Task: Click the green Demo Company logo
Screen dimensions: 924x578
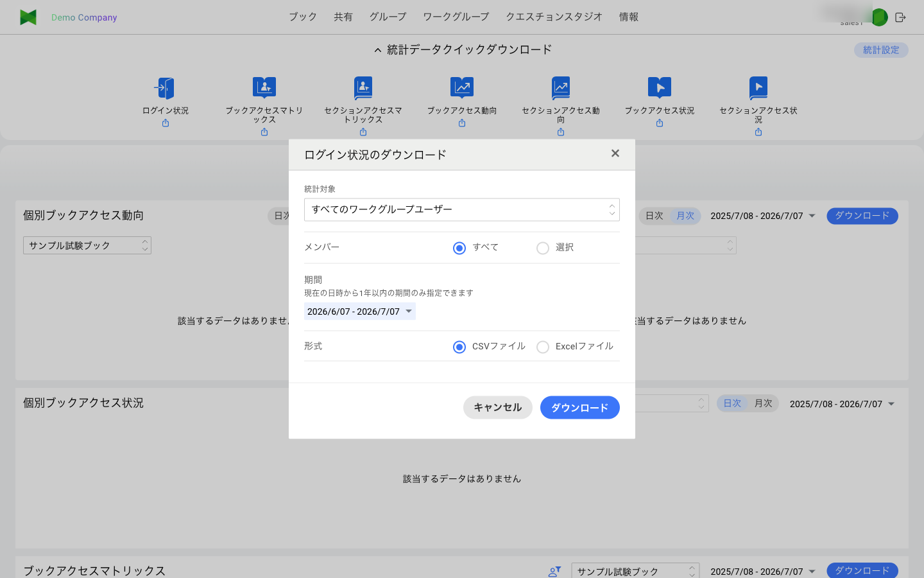Action: click(x=28, y=17)
